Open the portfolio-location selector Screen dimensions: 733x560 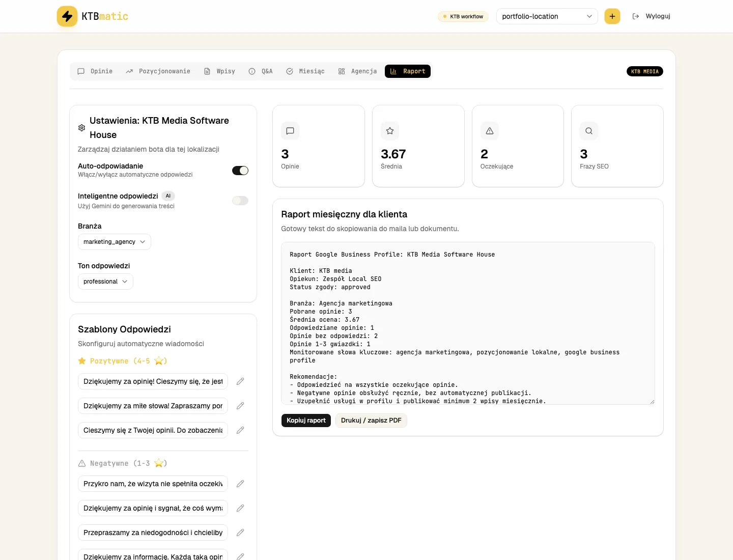point(547,16)
